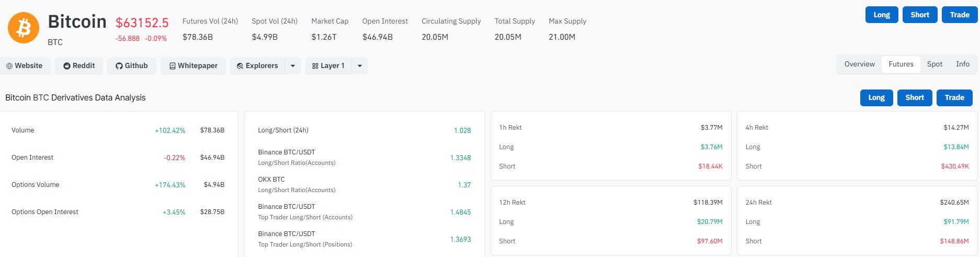Click Binance Top Trader Long/Short (Positions) value 1.3693
This screenshot has width=980, height=257.
(461, 239)
